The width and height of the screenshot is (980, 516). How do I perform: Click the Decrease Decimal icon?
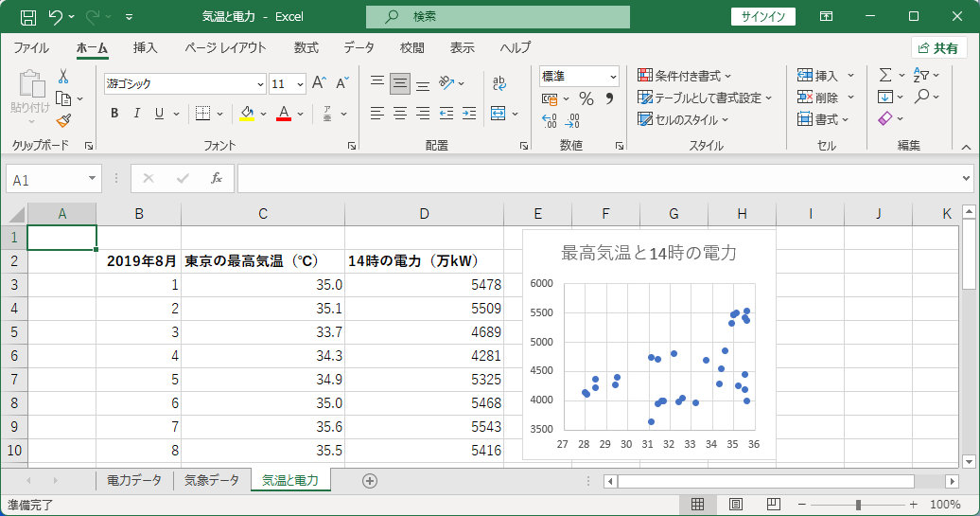(572, 120)
